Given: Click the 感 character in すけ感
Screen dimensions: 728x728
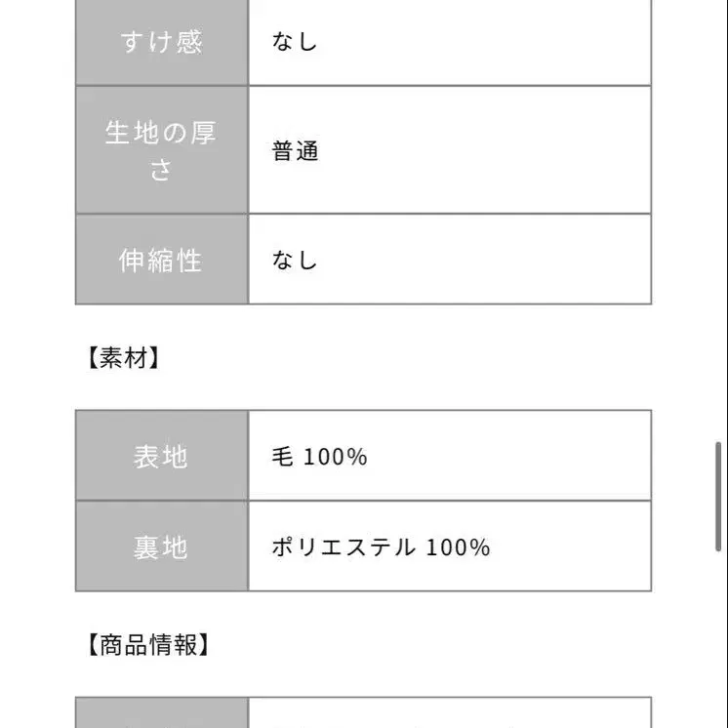Looking at the screenshot, I should (x=189, y=43).
